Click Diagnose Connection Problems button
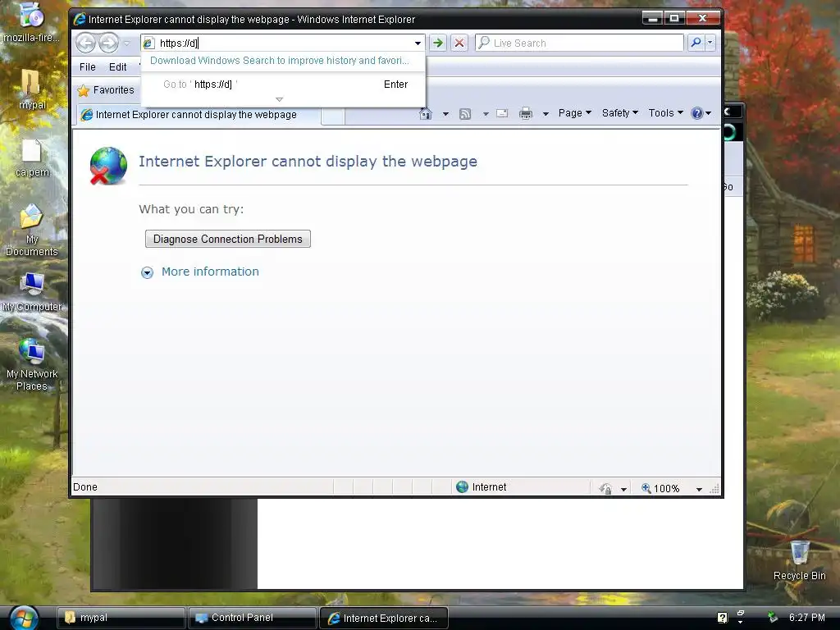The height and width of the screenshot is (630, 840). click(x=228, y=239)
